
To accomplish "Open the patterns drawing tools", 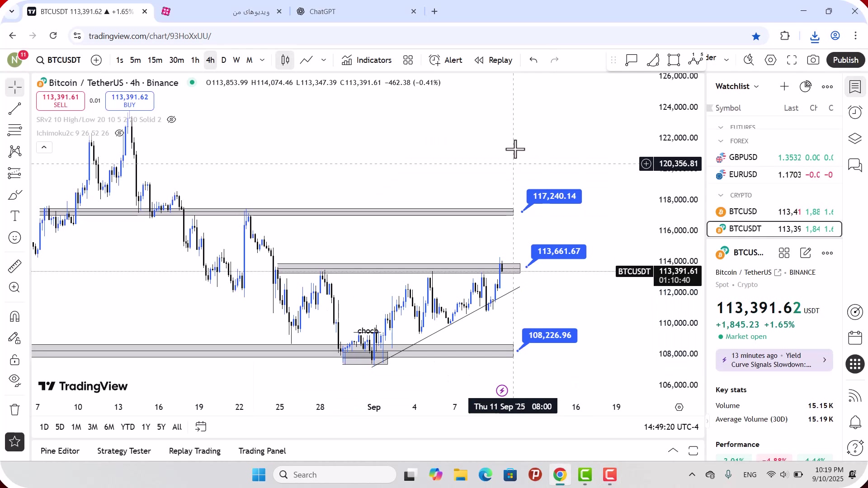I will 15,151.
